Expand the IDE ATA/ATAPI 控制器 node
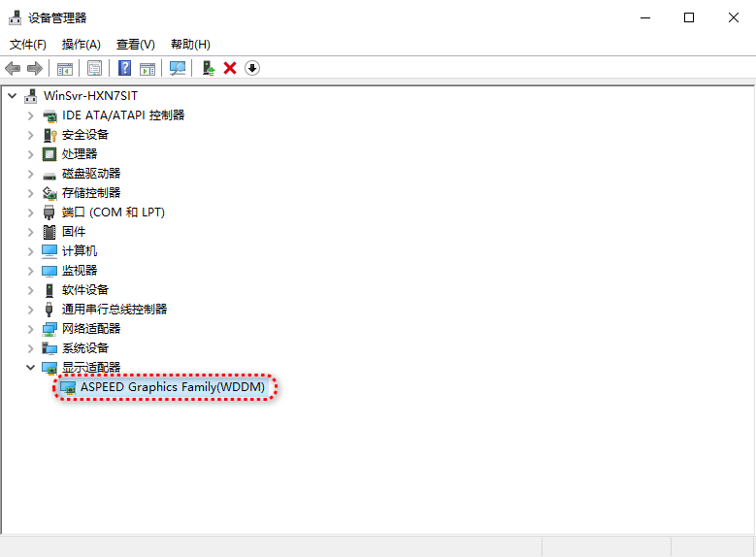This screenshot has width=756, height=557. 30,115
